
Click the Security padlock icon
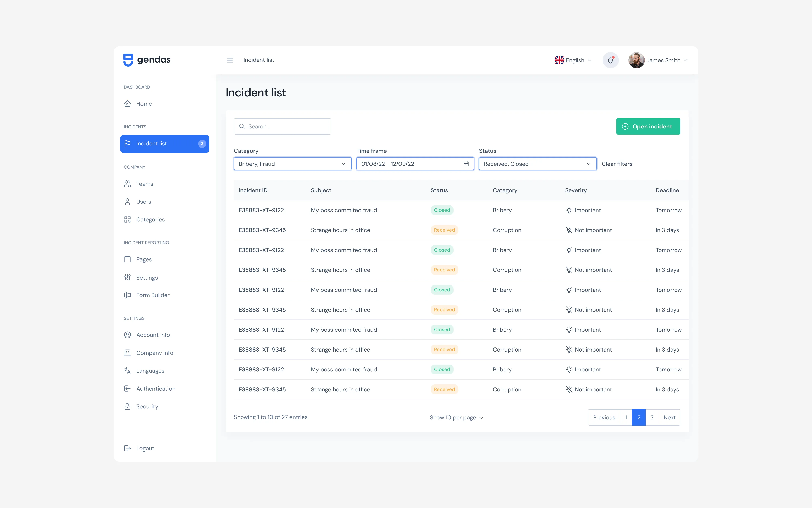[127, 407]
